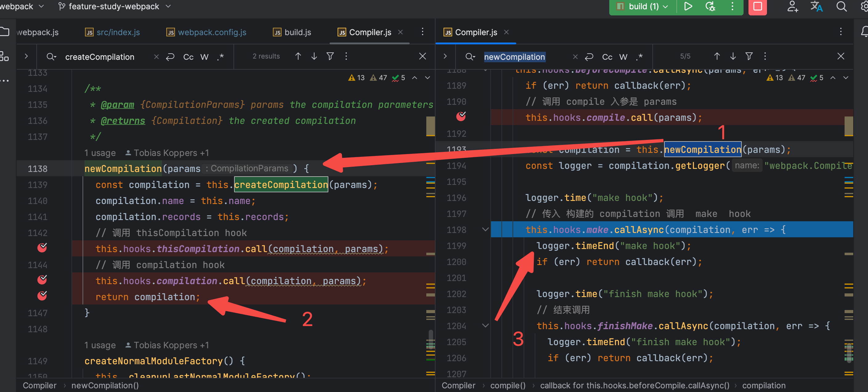Run the build configuration with play icon
Image resolution: width=868 pixels, height=392 pixels.
click(x=688, y=6)
